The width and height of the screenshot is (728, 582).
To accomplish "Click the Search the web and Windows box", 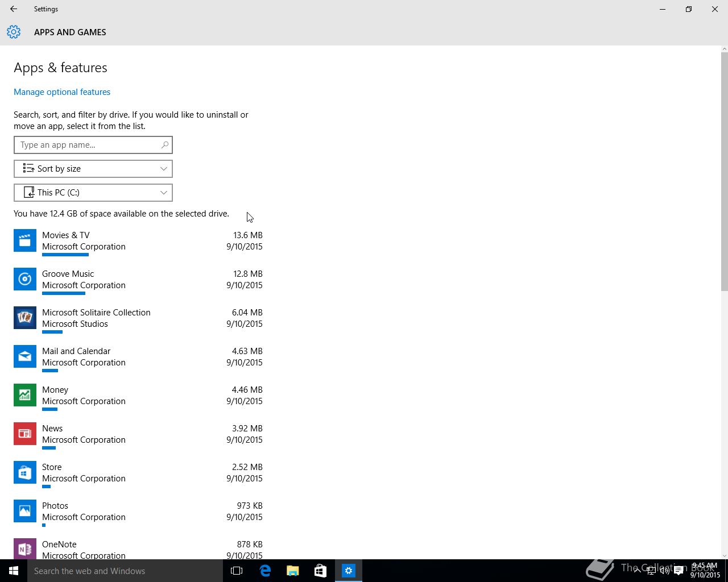I will pyautogui.click(x=125, y=571).
